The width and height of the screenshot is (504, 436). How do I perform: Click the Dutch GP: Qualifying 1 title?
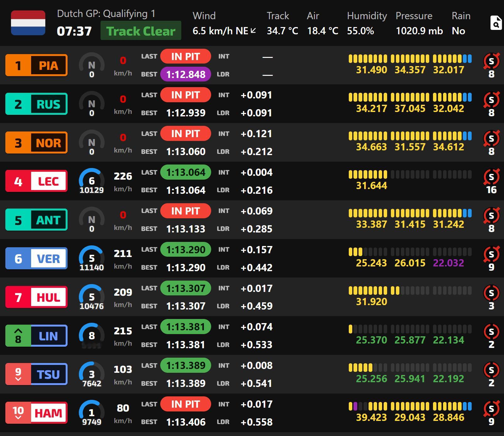[106, 14]
